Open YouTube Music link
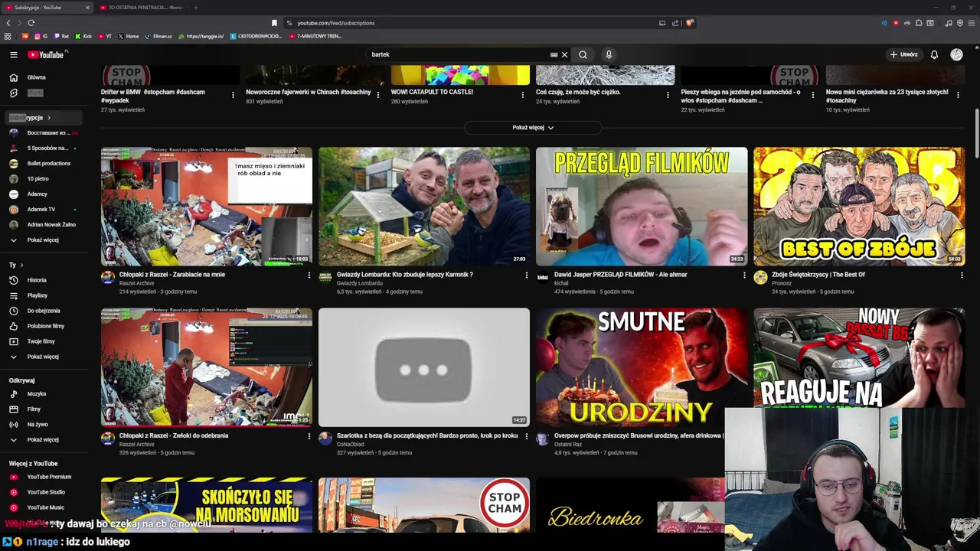 (x=44, y=507)
